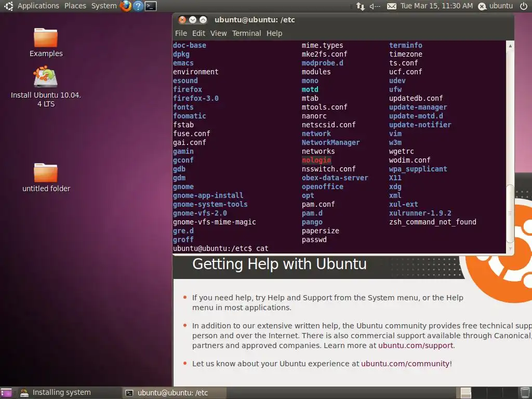This screenshot has width=532, height=399.
Task: Click the 'NetworkManager' directory name
Action: pyautogui.click(x=330, y=142)
